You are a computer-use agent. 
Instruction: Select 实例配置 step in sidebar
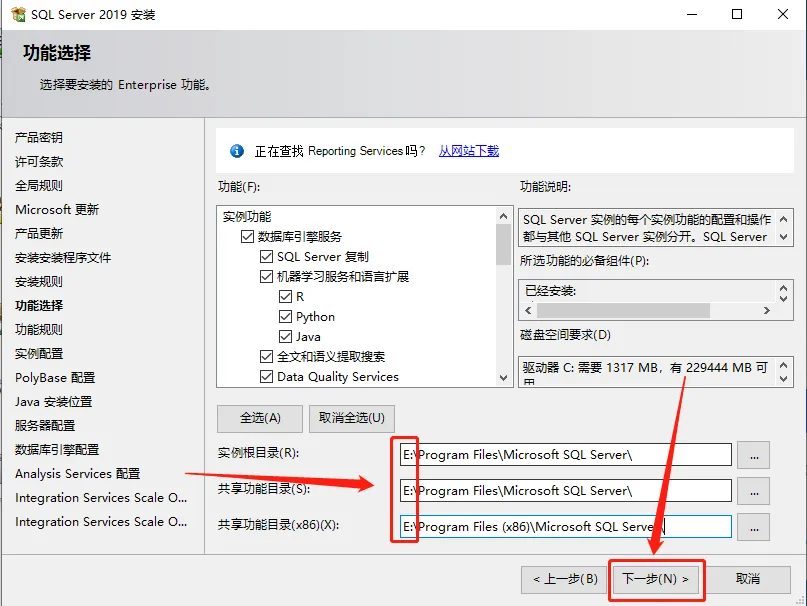pos(39,354)
